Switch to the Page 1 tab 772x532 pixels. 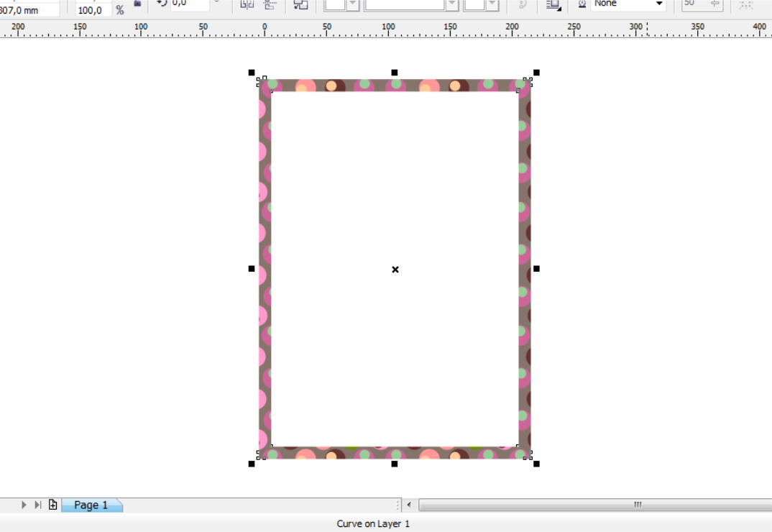click(x=91, y=505)
